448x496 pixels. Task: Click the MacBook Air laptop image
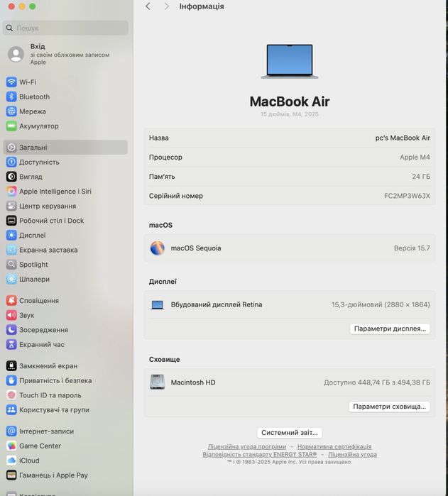coord(290,61)
